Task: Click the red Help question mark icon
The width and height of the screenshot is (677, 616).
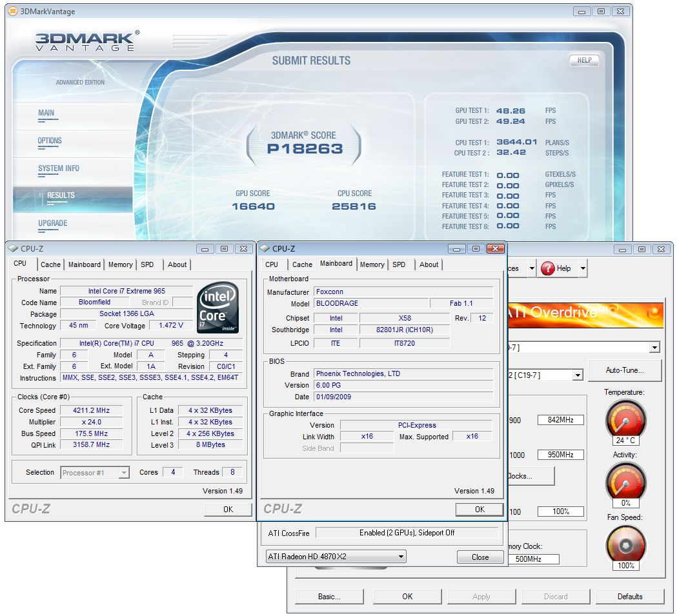Action: click(548, 268)
